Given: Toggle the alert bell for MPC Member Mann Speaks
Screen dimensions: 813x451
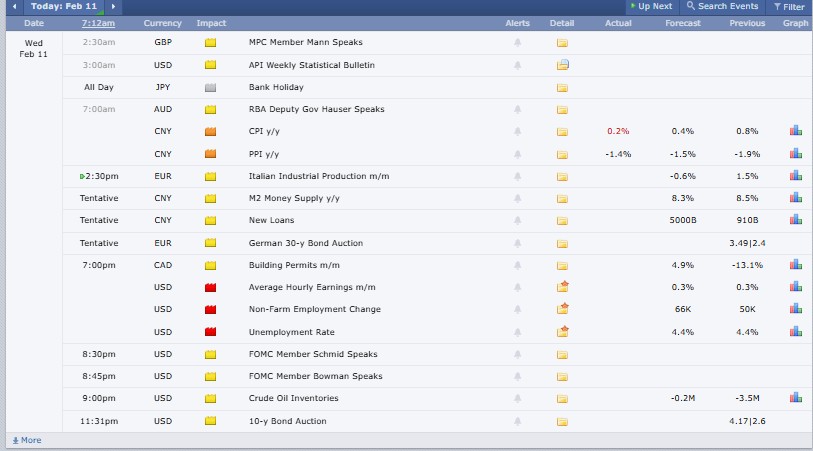Looking at the screenshot, I should point(517,43).
